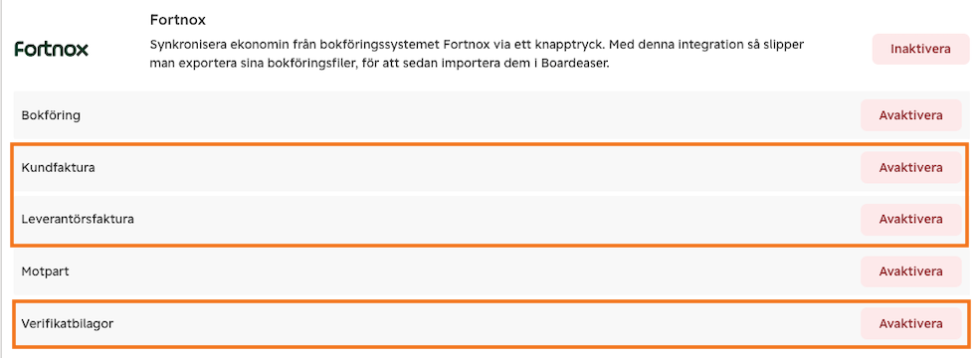Image resolution: width=980 pixels, height=358 pixels.
Task: Click the Verifikatbilagor row label
Action: click(x=67, y=323)
